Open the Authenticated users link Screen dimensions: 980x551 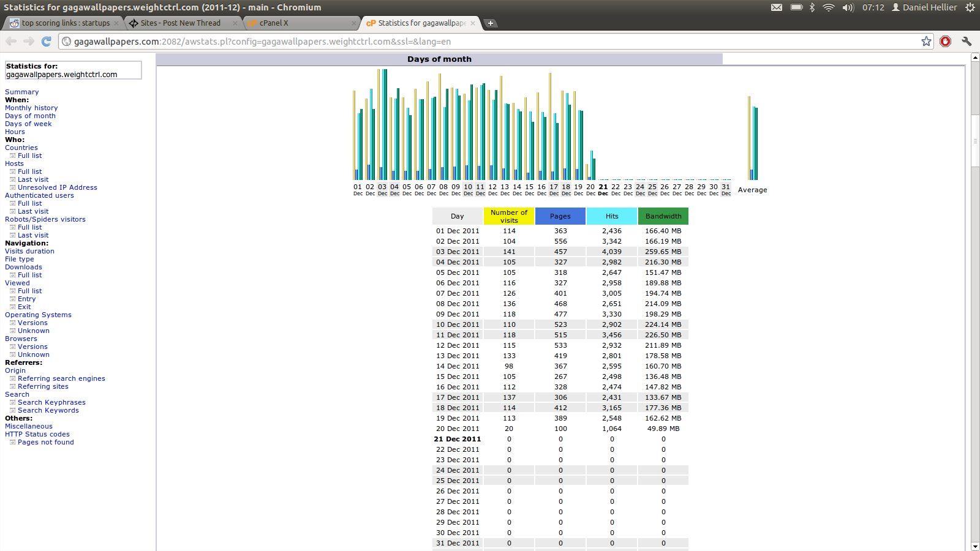[39, 195]
